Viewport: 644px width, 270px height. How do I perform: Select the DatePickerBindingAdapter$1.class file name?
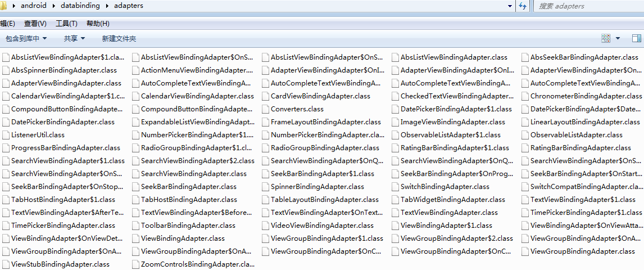click(x=456, y=109)
